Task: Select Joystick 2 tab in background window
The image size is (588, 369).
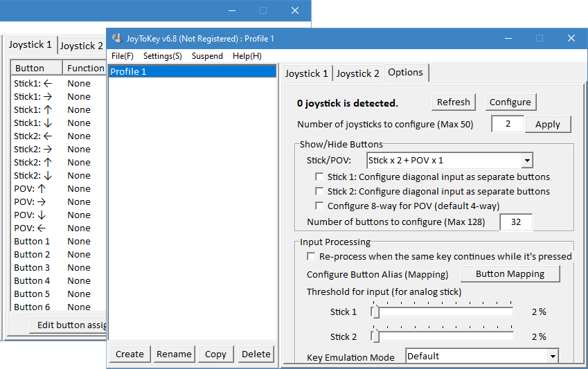Action: point(81,46)
